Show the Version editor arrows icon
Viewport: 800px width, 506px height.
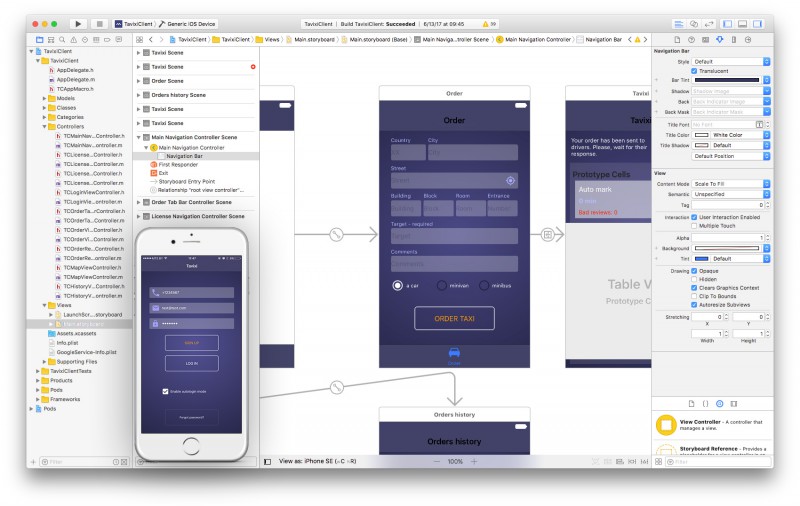(709, 23)
